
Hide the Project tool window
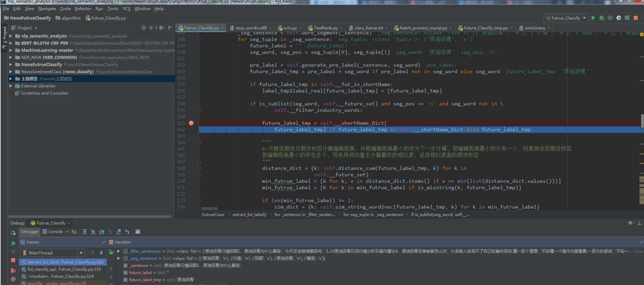[x=170, y=27]
